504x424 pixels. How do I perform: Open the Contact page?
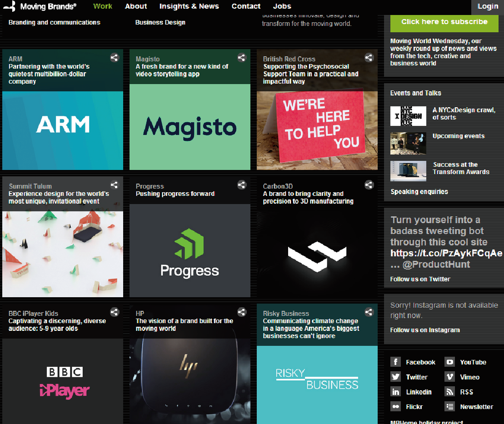(246, 6)
